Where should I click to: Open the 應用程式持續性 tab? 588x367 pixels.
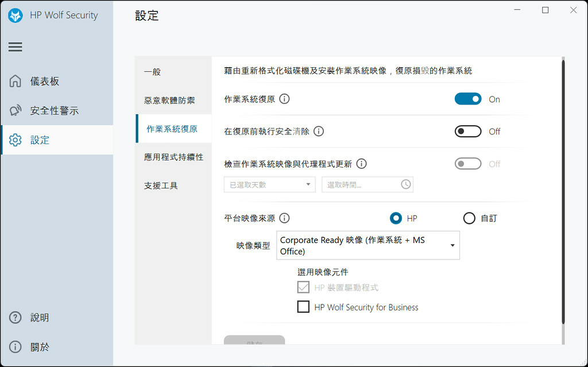pyautogui.click(x=173, y=157)
